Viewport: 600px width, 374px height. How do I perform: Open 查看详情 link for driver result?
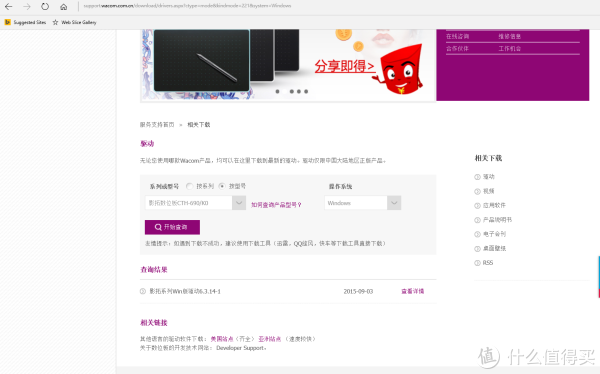click(x=412, y=291)
